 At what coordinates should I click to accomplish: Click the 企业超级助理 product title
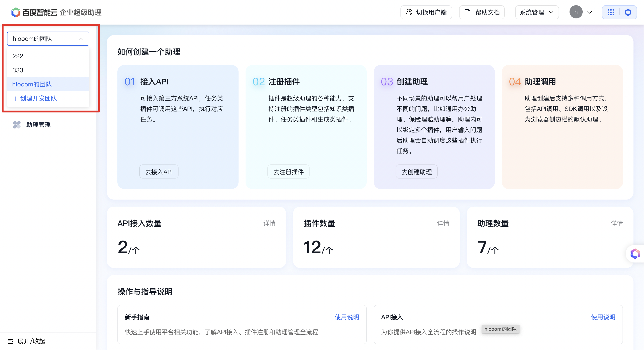81,12
